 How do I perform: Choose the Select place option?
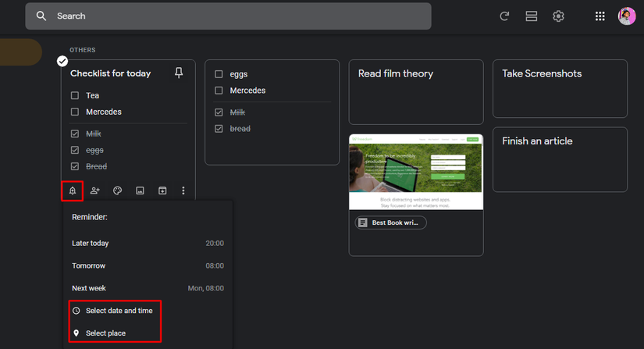pyautogui.click(x=148, y=333)
